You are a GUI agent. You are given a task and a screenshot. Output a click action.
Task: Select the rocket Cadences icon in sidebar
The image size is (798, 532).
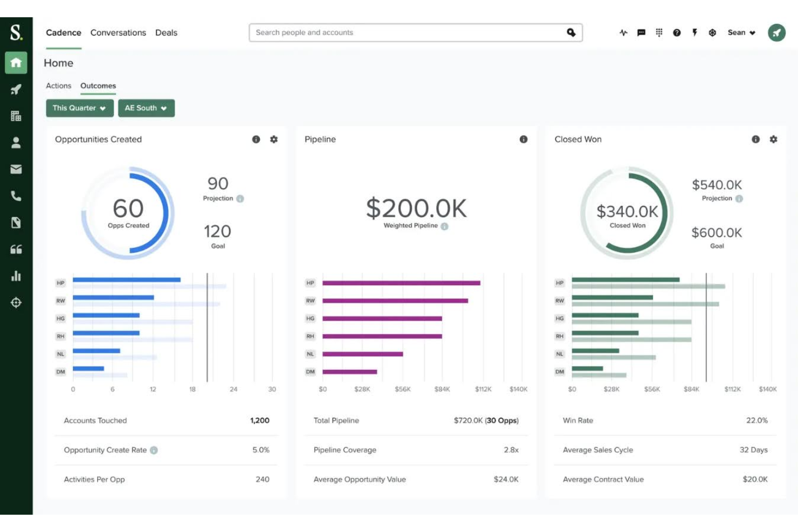(x=16, y=89)
